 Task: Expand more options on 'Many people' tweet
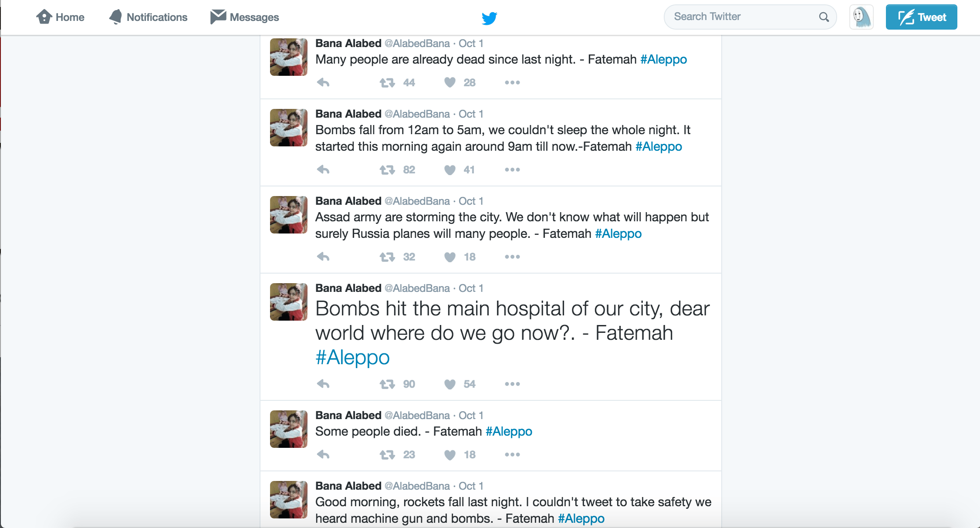pyautogui.click(x=512, y=82)
